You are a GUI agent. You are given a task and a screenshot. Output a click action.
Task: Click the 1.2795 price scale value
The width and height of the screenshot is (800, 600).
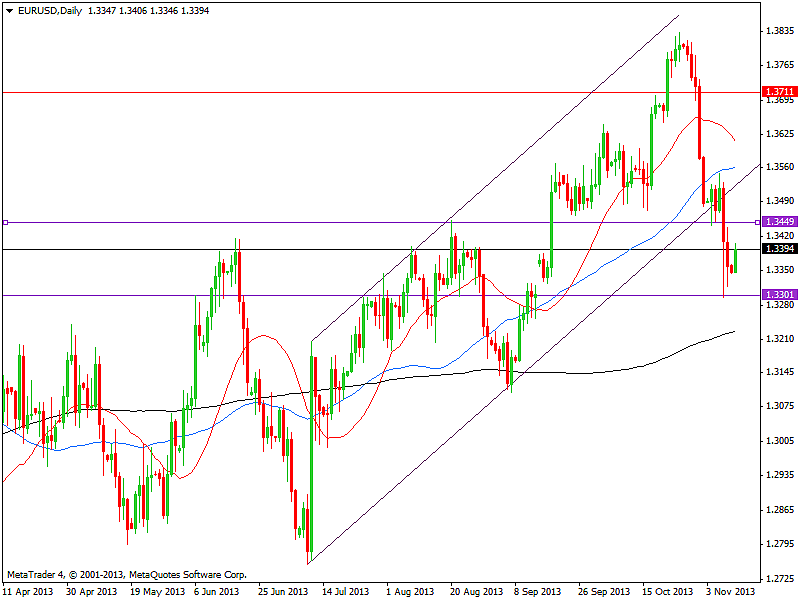pos(778,544)
